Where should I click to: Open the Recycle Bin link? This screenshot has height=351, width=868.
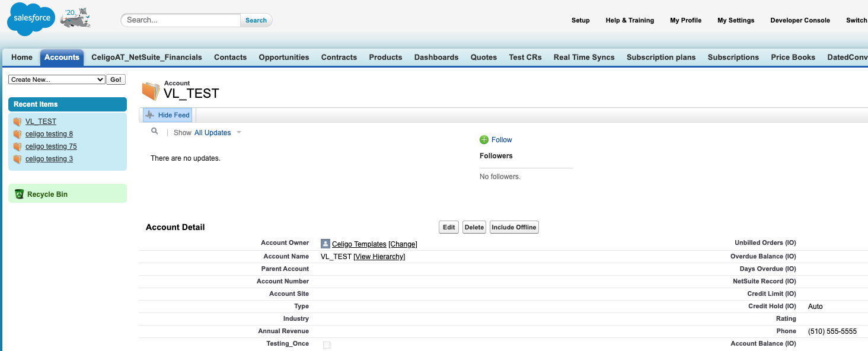coord(47,194)
